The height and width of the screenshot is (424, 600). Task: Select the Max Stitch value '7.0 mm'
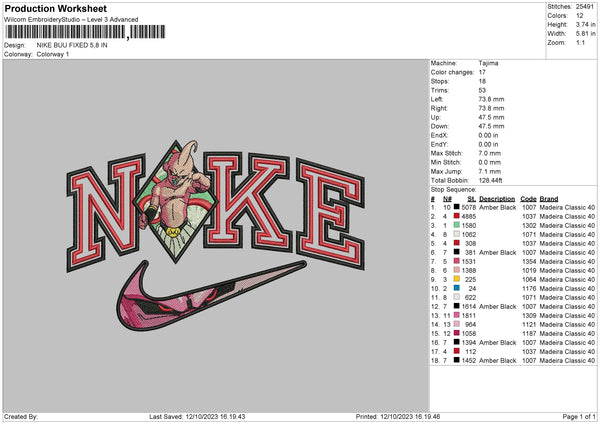coord(490,153)
